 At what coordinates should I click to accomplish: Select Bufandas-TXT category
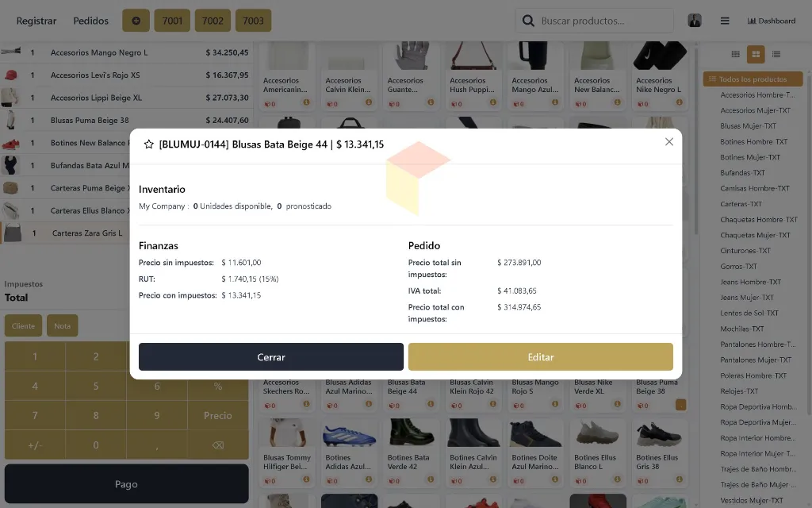point(742,172)
